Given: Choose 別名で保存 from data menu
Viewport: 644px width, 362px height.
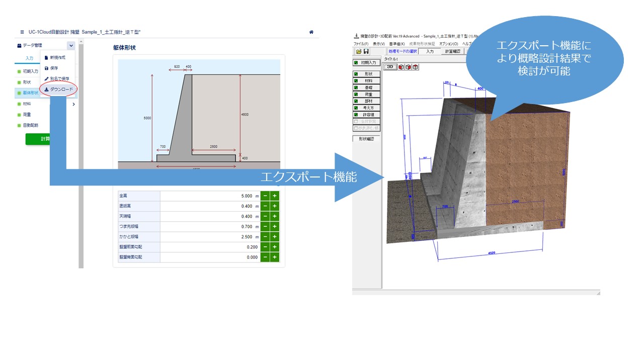Looking at the screenshot, I should click(x=58, y=79).
